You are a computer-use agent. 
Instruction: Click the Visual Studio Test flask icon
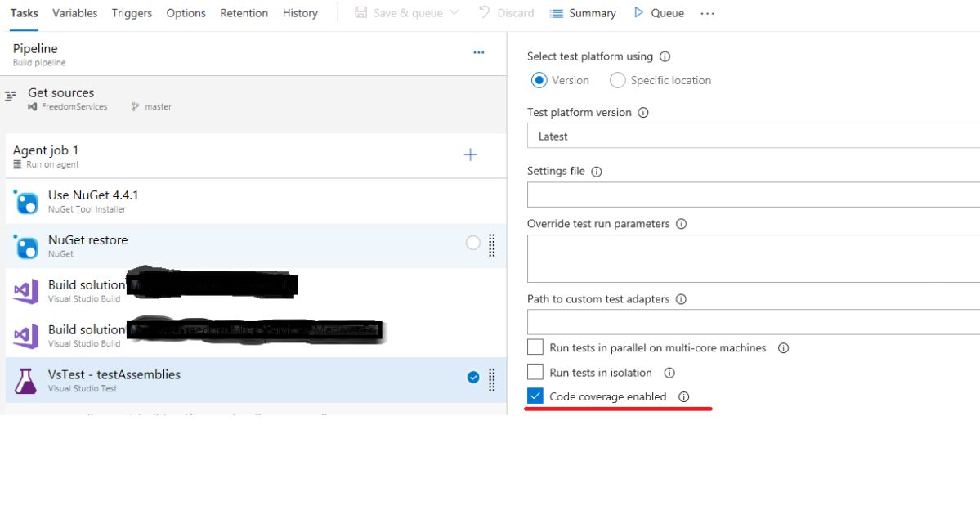pyautogui.click(x=25, y=381)
